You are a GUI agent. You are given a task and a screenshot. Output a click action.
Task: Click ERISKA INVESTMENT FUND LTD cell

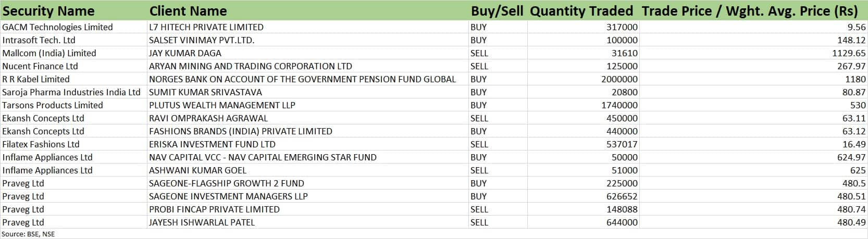212,144
